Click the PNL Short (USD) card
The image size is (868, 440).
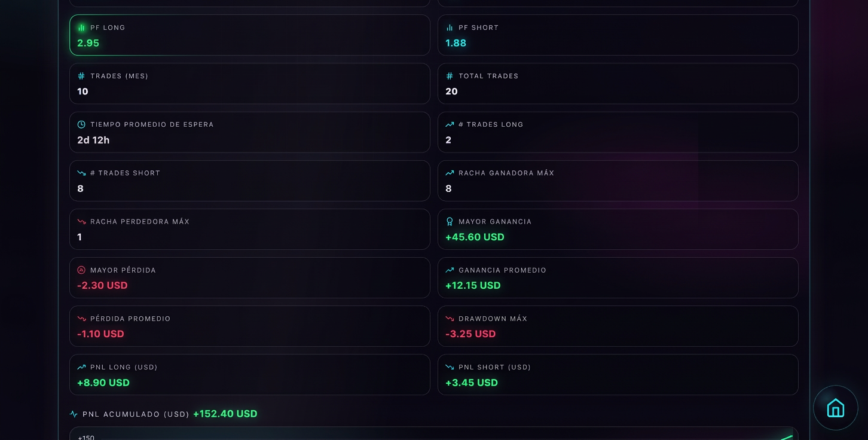[x=618, y=375]
